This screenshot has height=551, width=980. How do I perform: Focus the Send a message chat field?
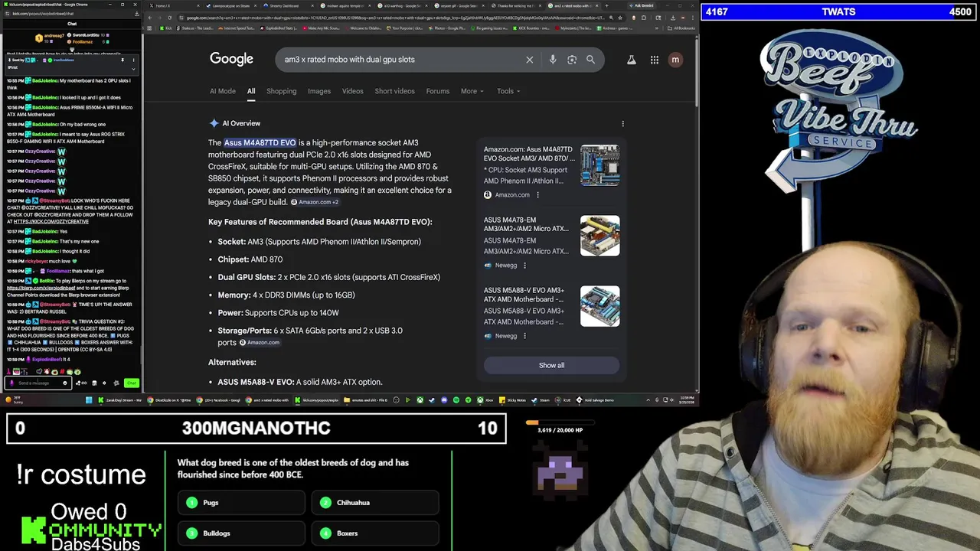[38, 383]
